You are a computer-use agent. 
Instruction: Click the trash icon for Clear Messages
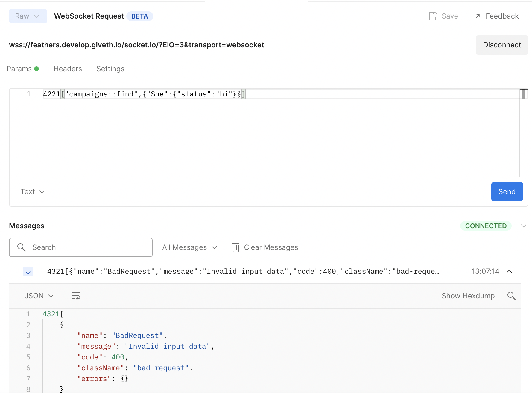point(236,247)
